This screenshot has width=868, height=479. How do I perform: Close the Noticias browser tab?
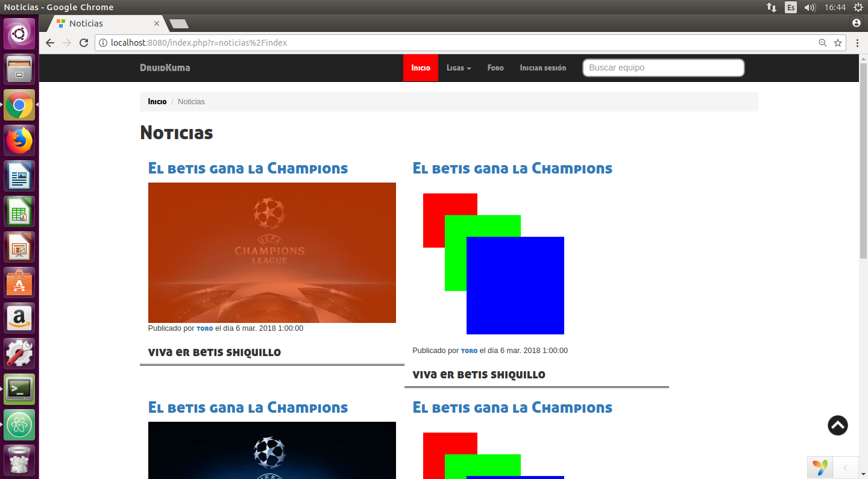pos(157,23)
